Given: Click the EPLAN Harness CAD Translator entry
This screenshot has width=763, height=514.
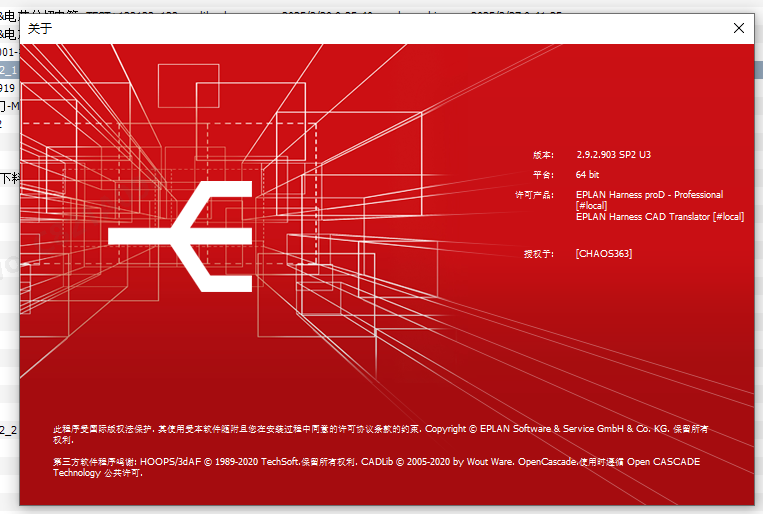Looking at the screenshot, I should (x=660, y=217).
